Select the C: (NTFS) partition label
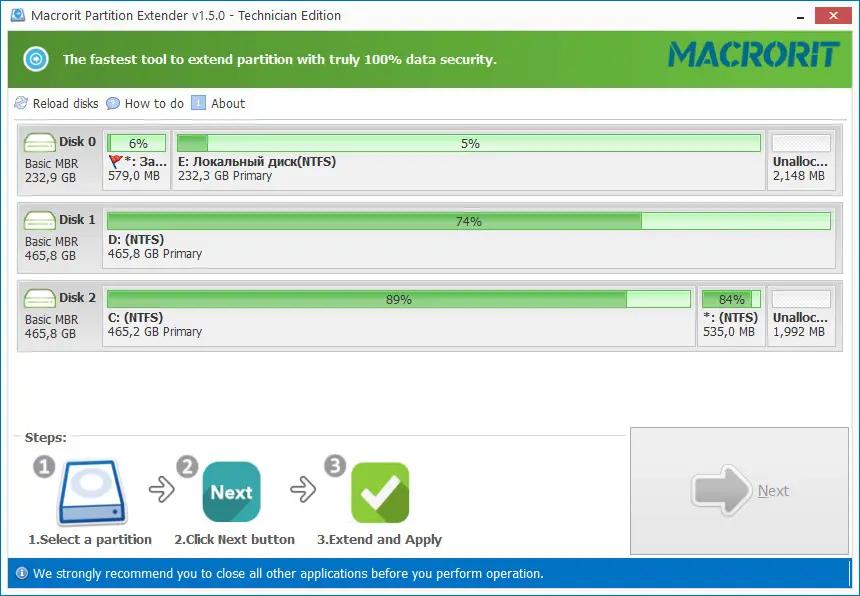Viewport: 860px width, 596px height. coord(135,317)
